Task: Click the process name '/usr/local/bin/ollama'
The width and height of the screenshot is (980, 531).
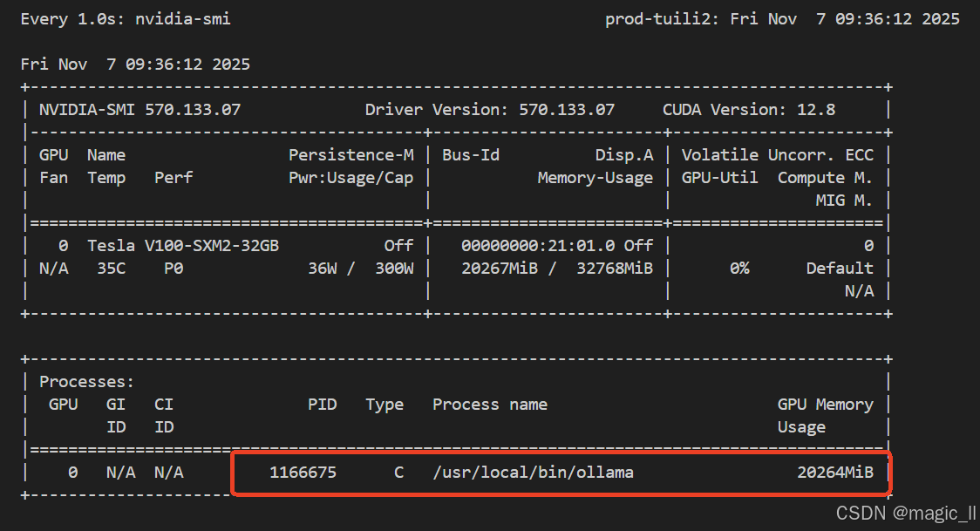Action: pos(533,473)
